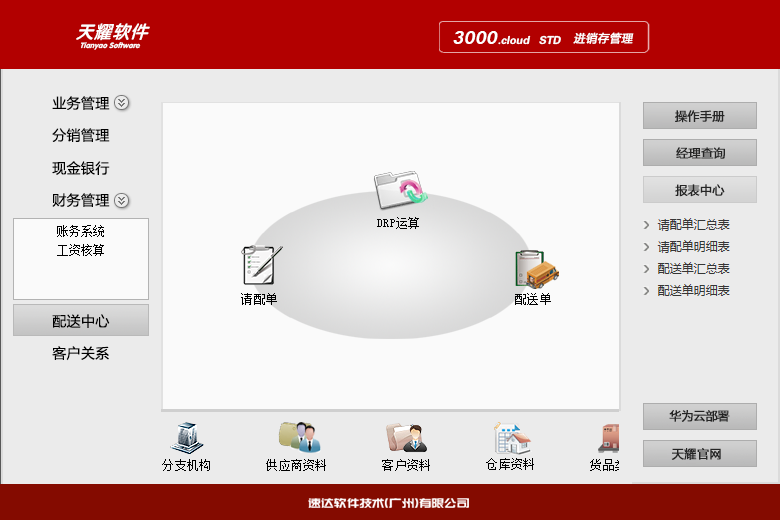Click the 操作手册 button
The width and height of the screenshot is (780, 520).
click(x=699, y=115)
